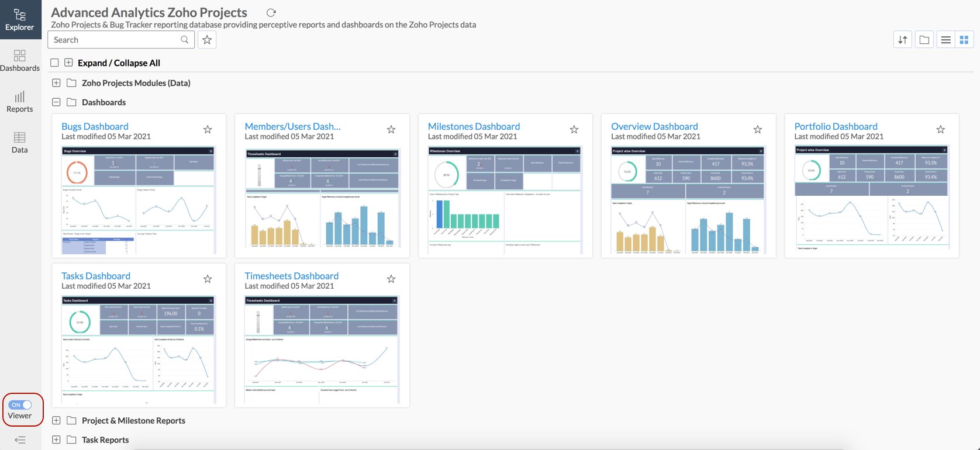Click the search magnifier icon

pyautogui.click(x=185, y=40)
